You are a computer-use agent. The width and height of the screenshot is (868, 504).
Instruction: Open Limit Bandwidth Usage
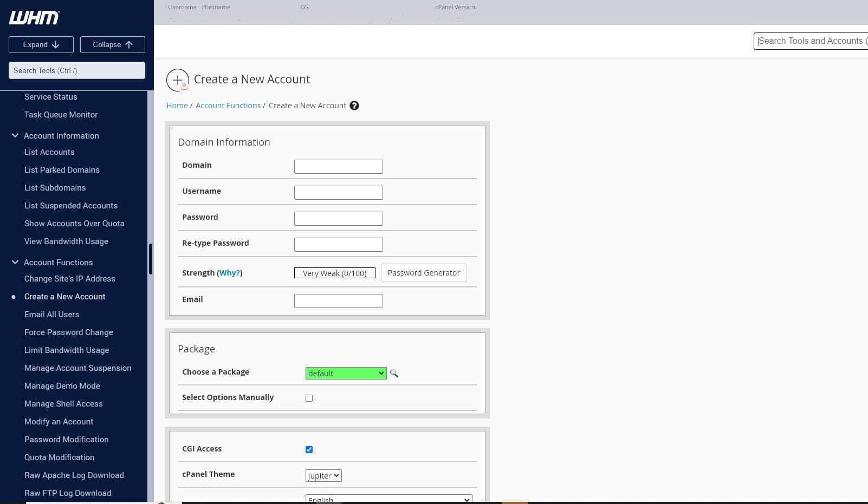point(67,350)
